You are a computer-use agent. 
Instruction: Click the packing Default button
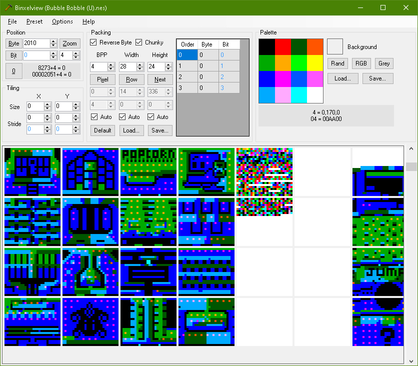point(102,130)
